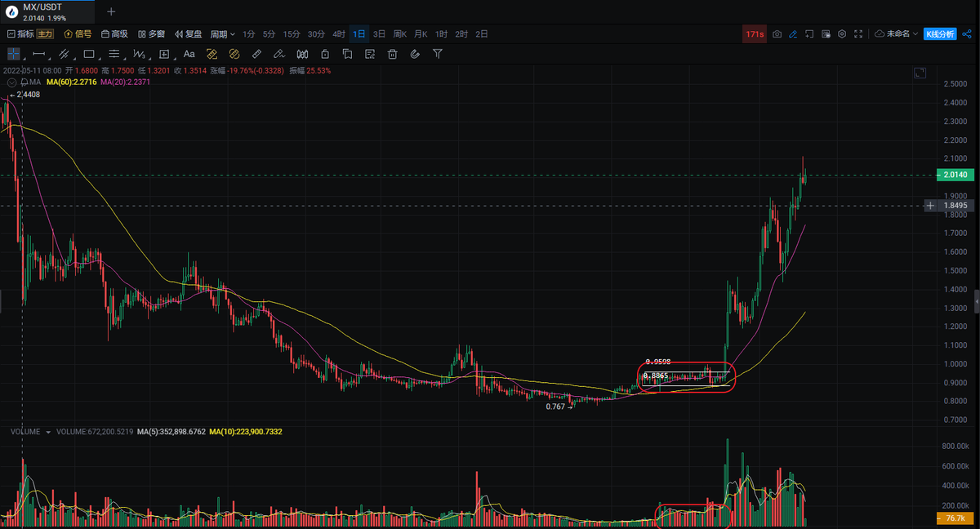Select the crosshair cursor tool
The width and height of the screenshot is (980, 529).
[14, 54]
